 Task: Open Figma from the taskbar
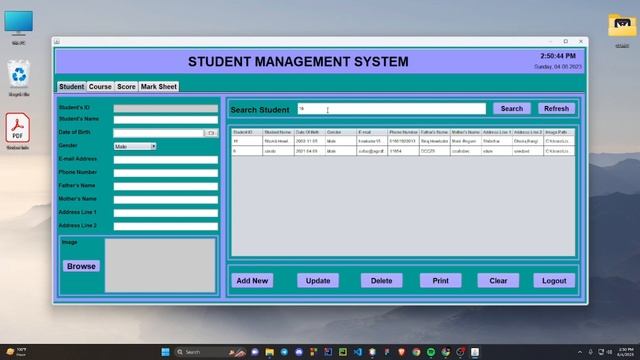click(x=387, y=352)
